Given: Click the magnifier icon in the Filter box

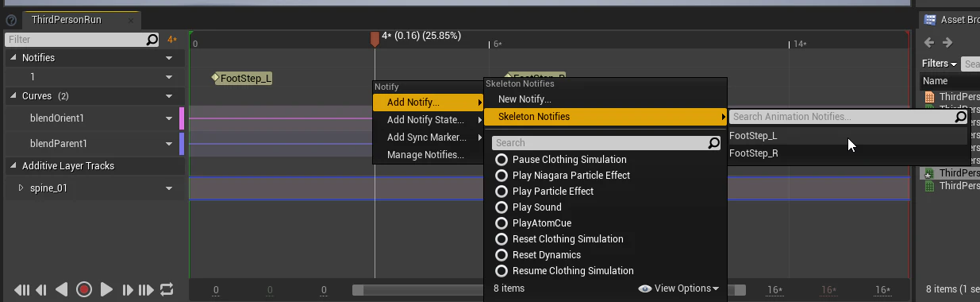Looking at the screenshot, I should pyautogui.click(x=152, y=39).
